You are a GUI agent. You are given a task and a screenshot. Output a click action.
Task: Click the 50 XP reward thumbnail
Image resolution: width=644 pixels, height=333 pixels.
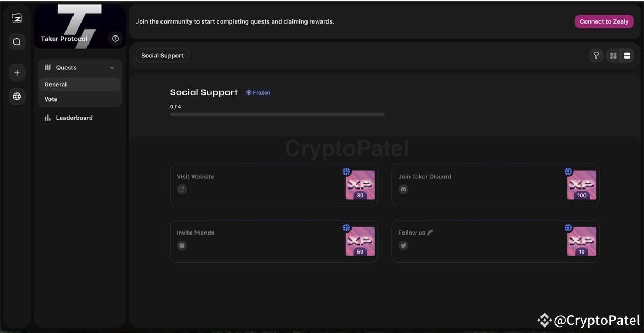(x=360, y=242)
